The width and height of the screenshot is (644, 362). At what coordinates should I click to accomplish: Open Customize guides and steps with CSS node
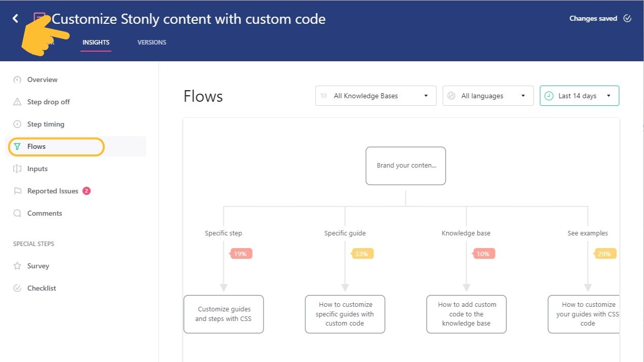tap(224, 314)
